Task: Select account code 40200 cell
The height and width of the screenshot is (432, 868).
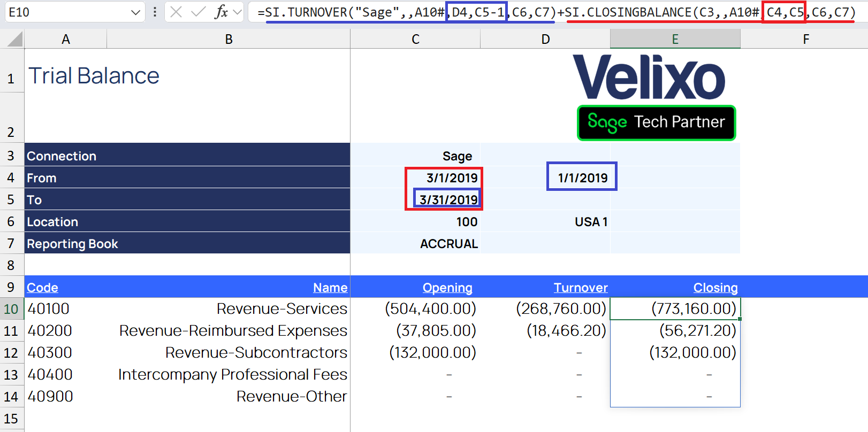Action: [66, 330]
